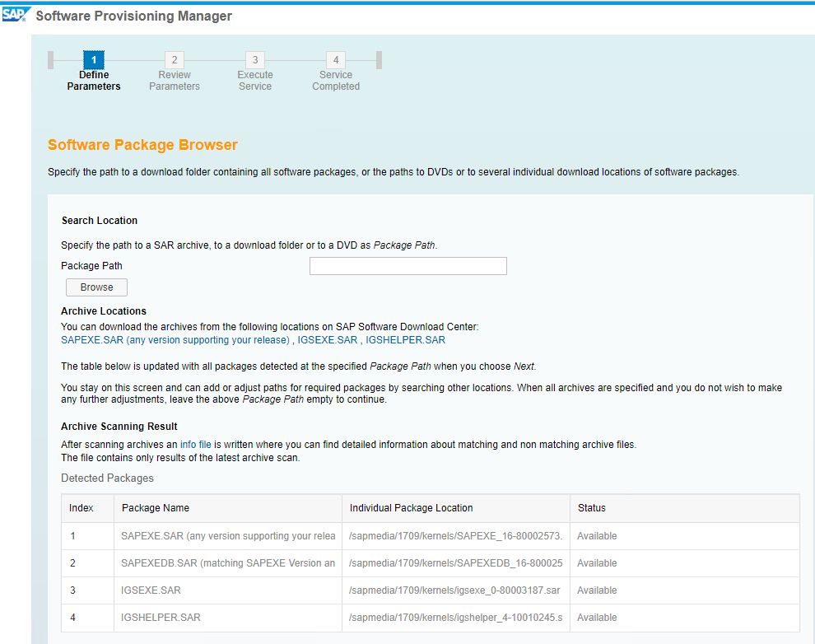Select the IGSHELPER.SAR package name cell

pos(228,618)
